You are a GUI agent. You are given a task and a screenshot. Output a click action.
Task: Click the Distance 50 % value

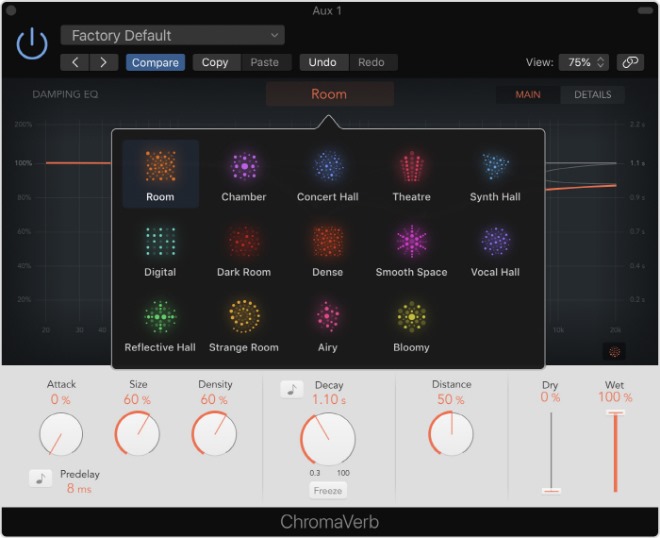(x=451, y=399)
